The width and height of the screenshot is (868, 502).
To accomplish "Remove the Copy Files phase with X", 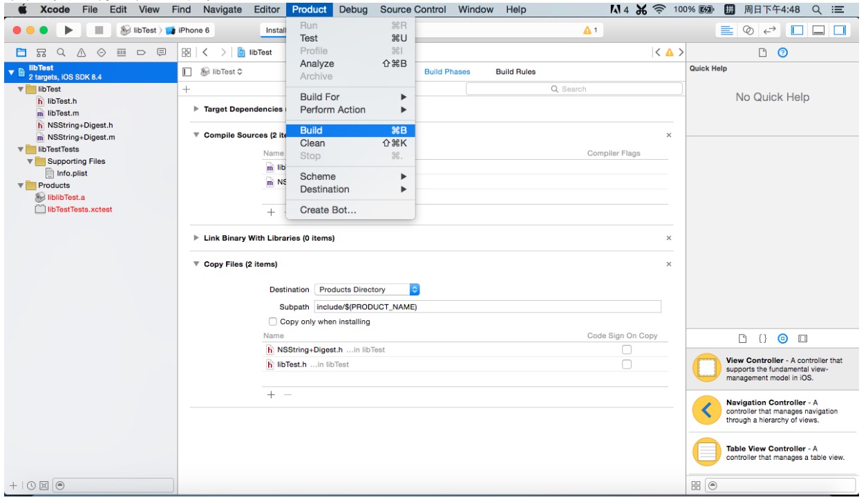I will 668,264.
